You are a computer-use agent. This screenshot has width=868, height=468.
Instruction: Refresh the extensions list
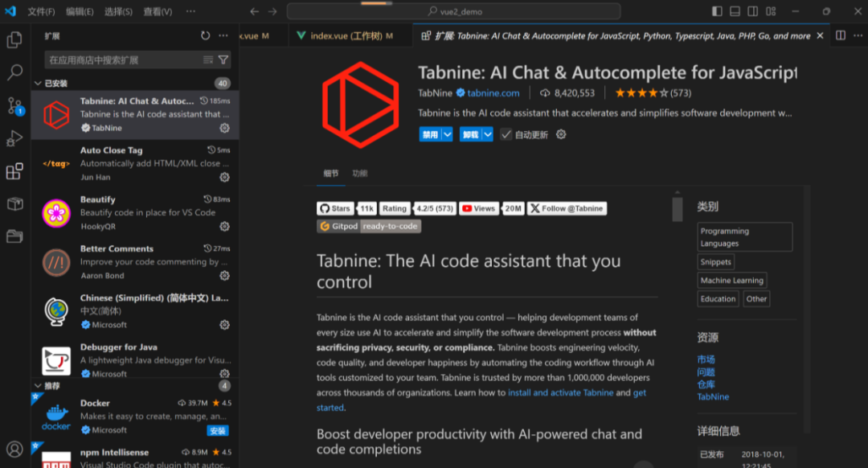(x=207, y=35)
